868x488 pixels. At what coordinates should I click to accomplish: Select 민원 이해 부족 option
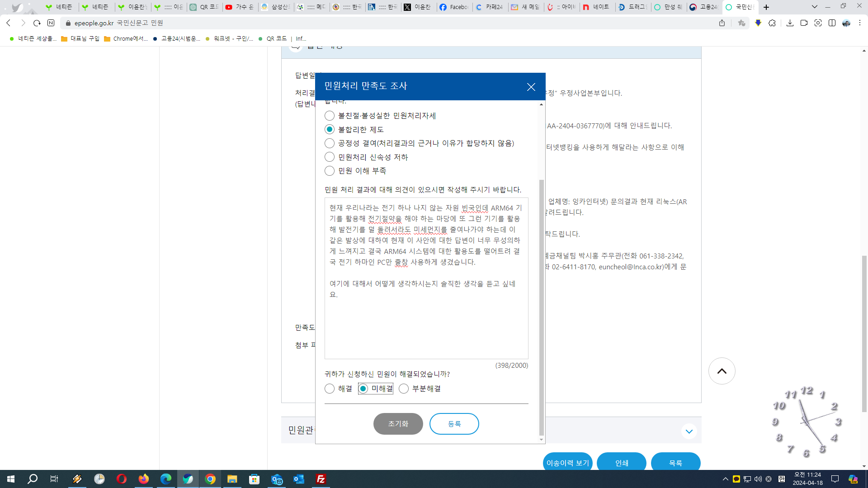point(330,171)
